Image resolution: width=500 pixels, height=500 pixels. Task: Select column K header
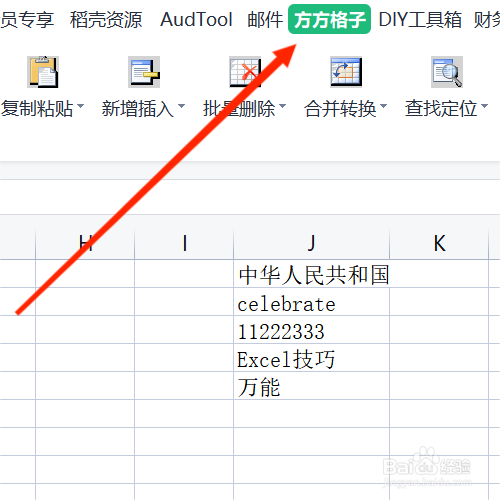pyautogui.click(x=439, y=243)
